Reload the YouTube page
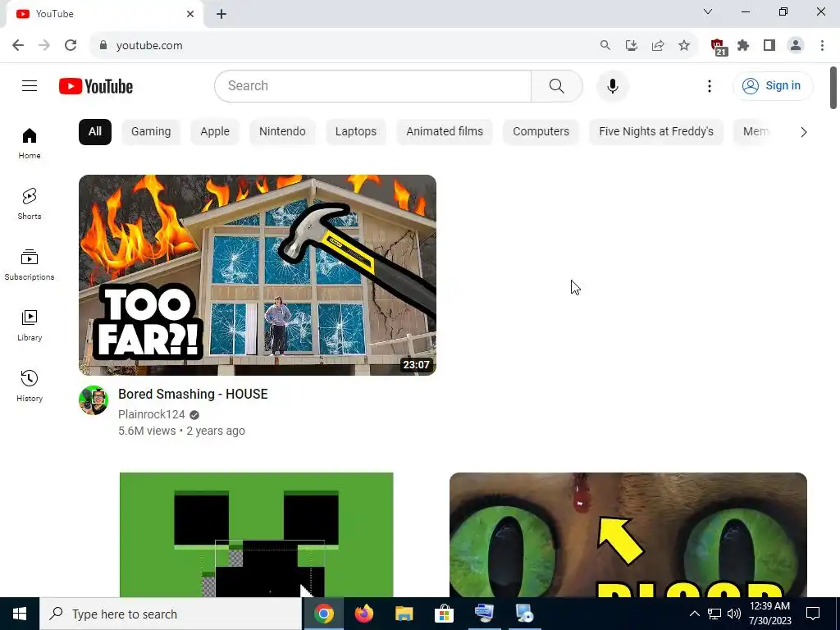The width and height of the screenshot is (840, 630). pyautogui.click(x=71, y=45)
